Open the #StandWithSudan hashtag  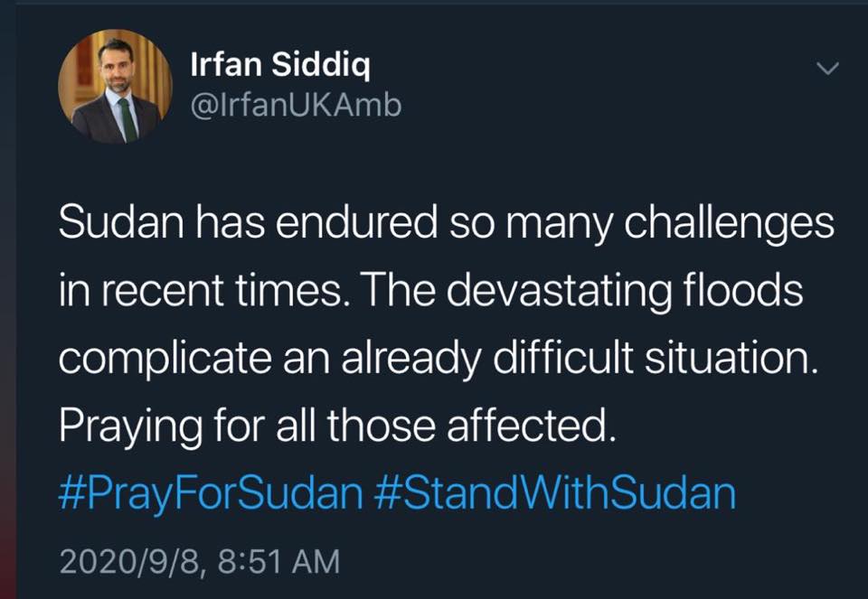click(x=554, y=493)
